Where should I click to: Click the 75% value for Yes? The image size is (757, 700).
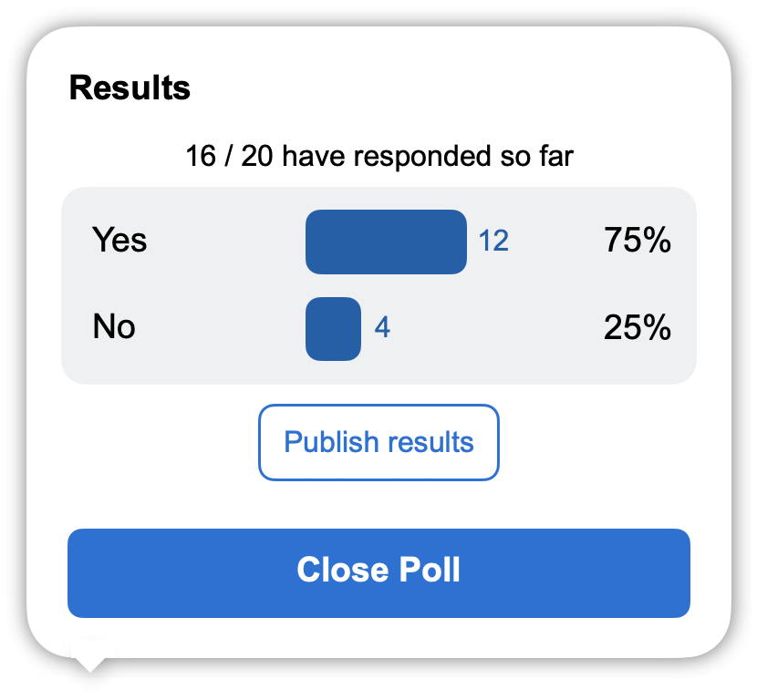tap(638, 241)
